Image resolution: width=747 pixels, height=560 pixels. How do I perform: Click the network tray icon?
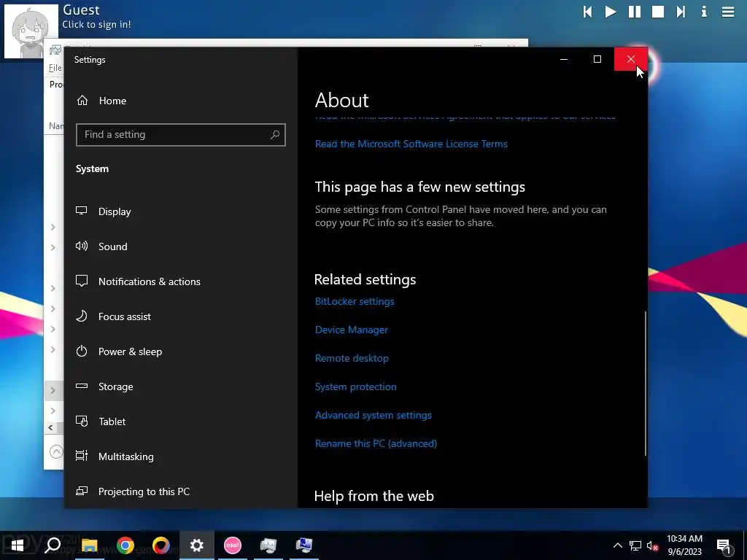click(635, 545)
